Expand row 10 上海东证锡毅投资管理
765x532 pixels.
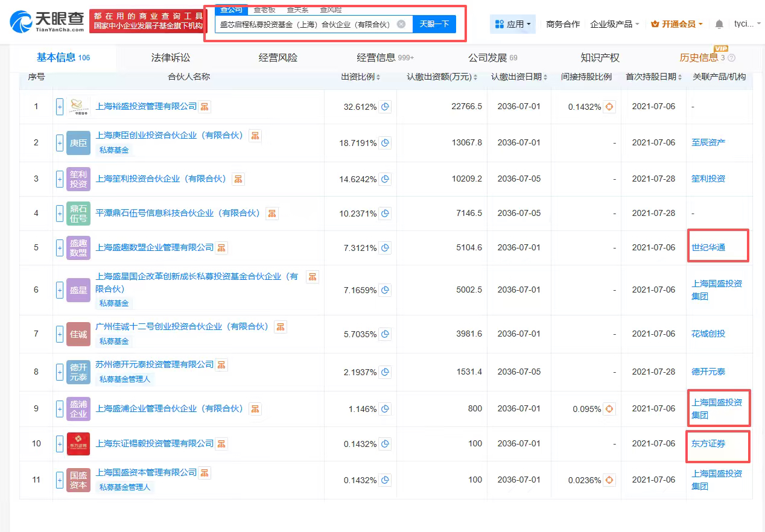pyautogui.click(x=60, y=444)
